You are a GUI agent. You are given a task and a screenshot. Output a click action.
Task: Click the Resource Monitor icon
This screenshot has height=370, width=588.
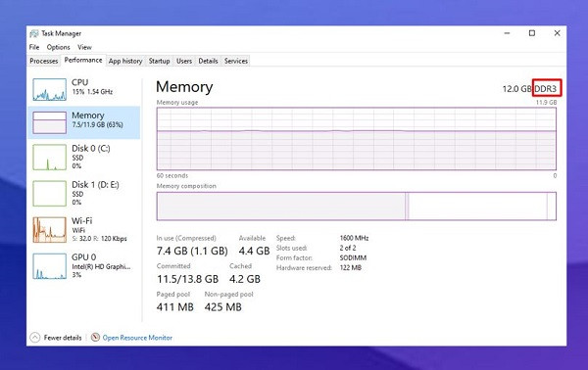[95, 337]
